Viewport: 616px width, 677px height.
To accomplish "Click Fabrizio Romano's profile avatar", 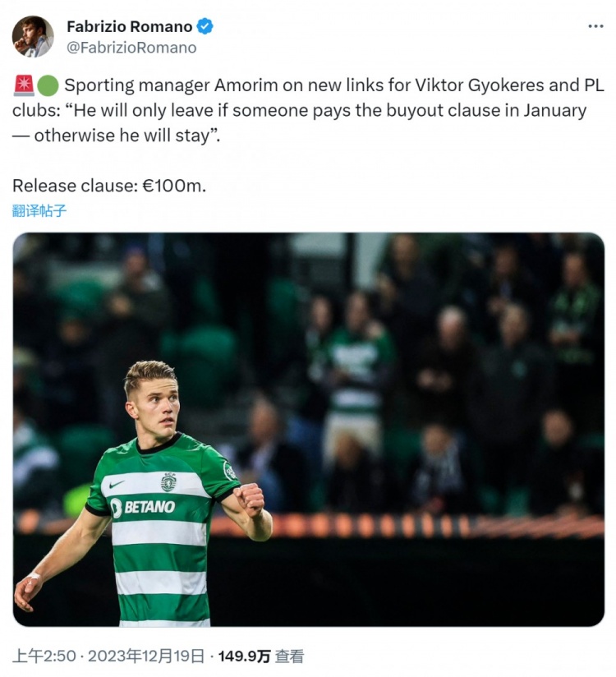I will pyautogui.click(x=33, y=37).
